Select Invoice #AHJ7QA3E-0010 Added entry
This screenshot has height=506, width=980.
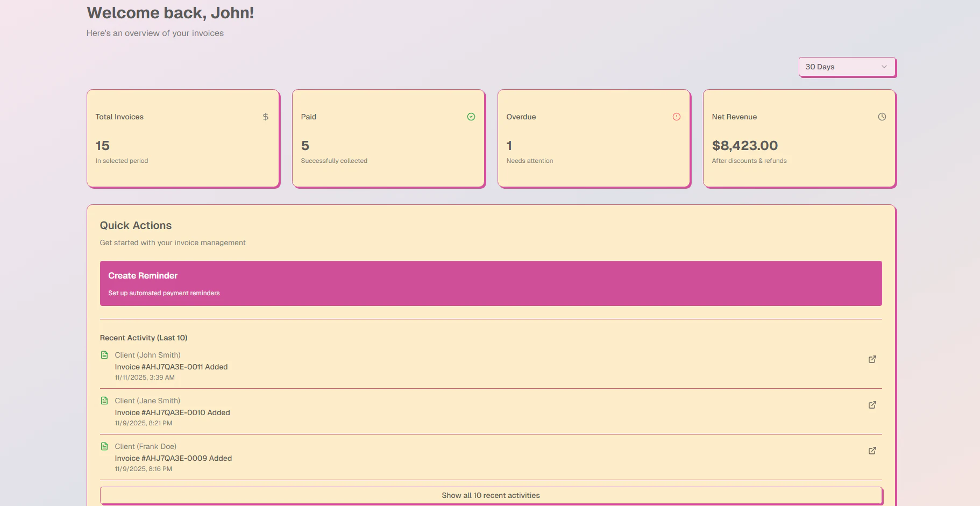click(172, 412)
